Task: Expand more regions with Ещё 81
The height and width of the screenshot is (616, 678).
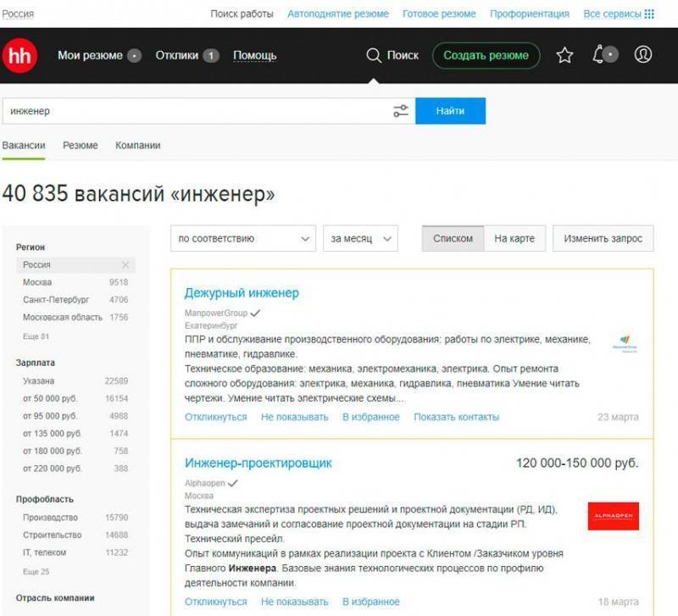Action: pyautogui.click(x=36, y=336)
